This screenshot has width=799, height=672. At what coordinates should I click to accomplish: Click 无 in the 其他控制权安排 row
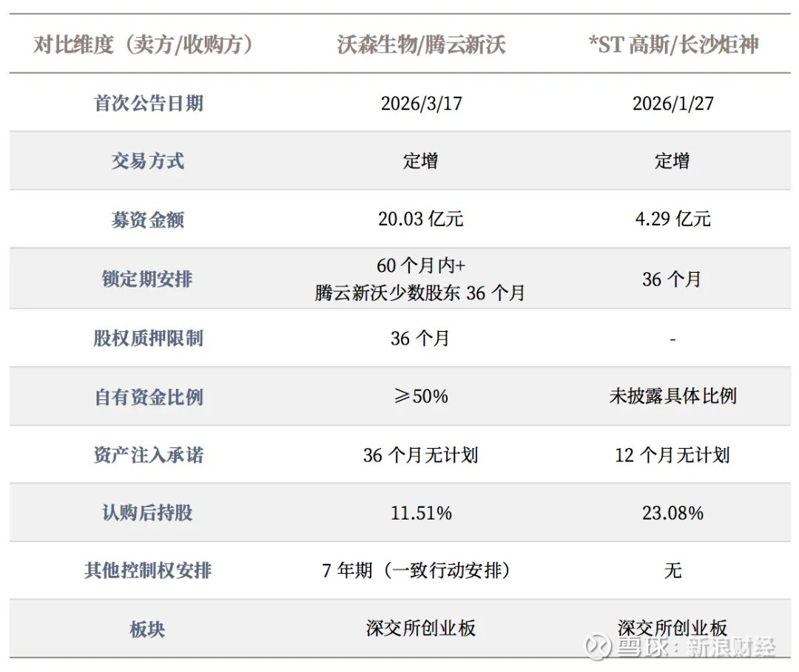click(x=672, y=570)
